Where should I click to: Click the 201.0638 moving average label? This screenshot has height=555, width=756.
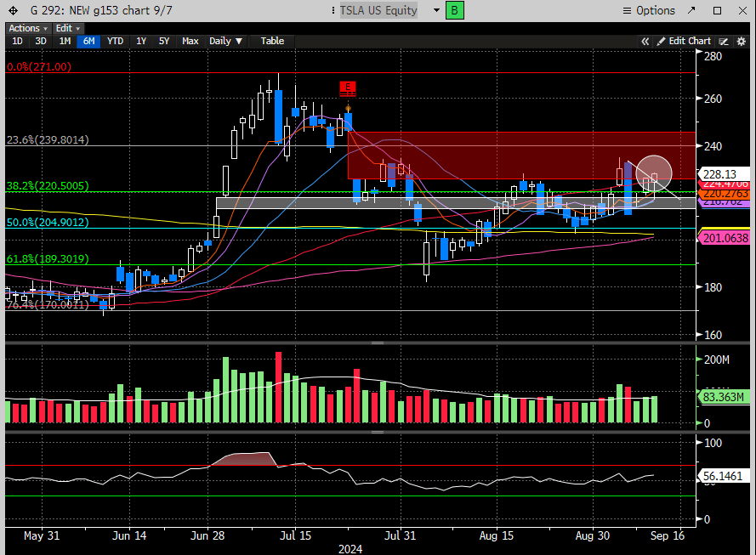725,238
